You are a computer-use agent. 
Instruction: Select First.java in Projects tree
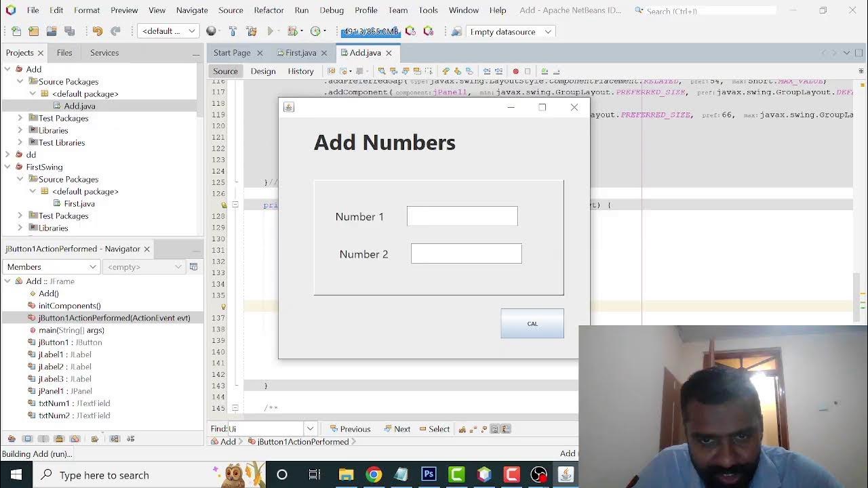[79, 203]
